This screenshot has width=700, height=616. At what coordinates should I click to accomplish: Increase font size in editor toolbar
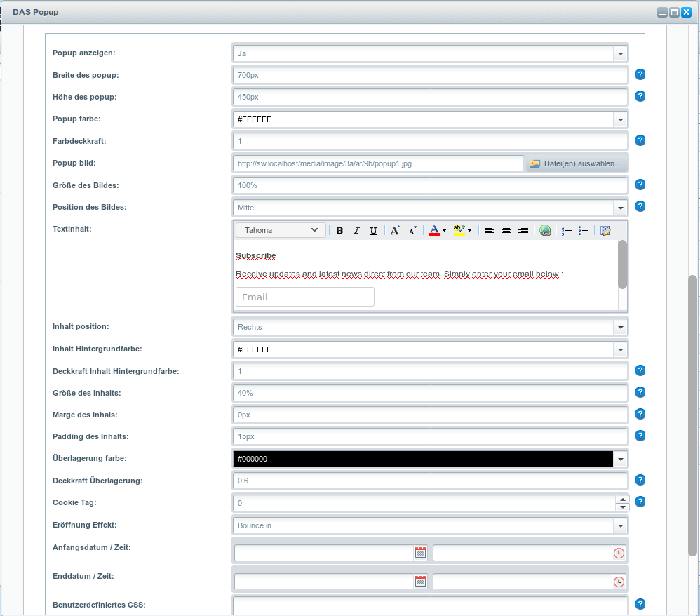click(x=396, y=230)
